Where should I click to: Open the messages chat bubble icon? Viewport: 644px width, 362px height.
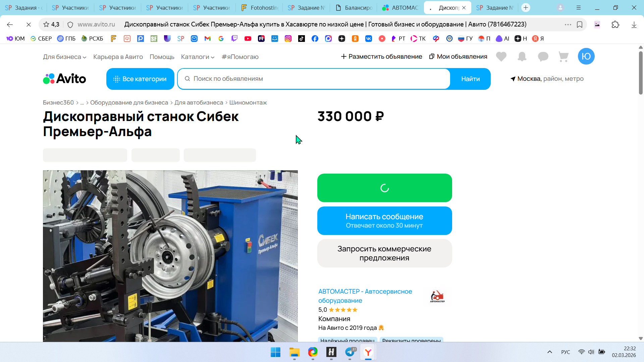tap(543, 57)
